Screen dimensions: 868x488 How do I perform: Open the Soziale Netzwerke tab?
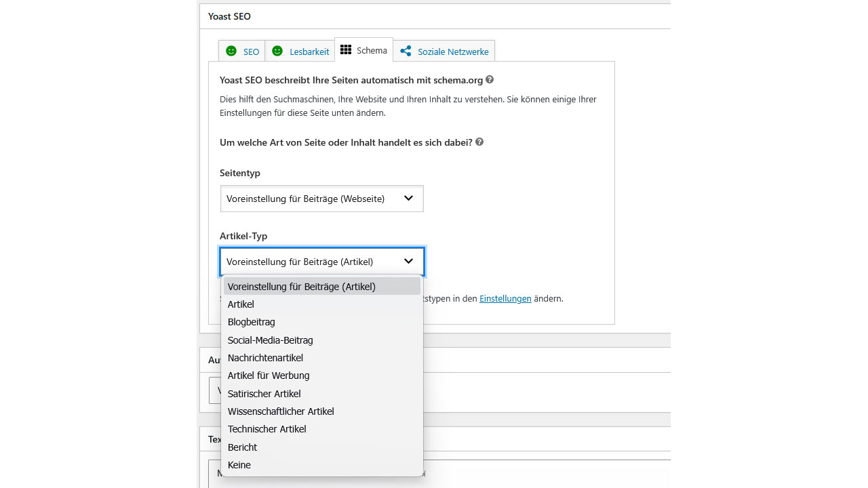coord(443,52)
